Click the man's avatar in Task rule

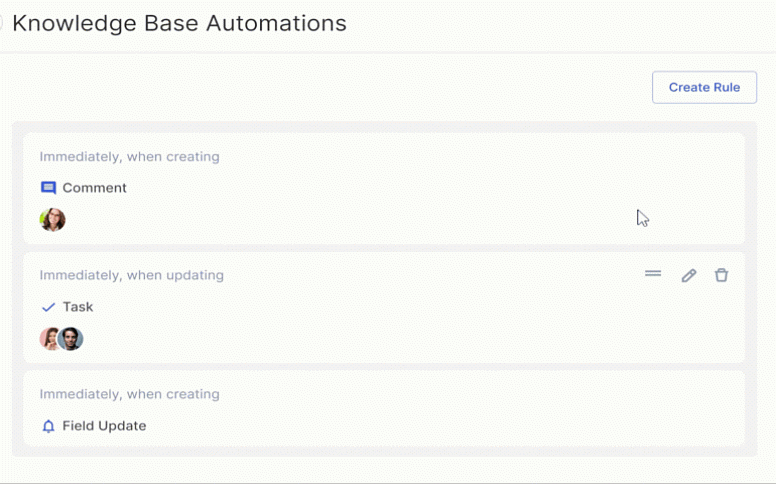[71, 339]
